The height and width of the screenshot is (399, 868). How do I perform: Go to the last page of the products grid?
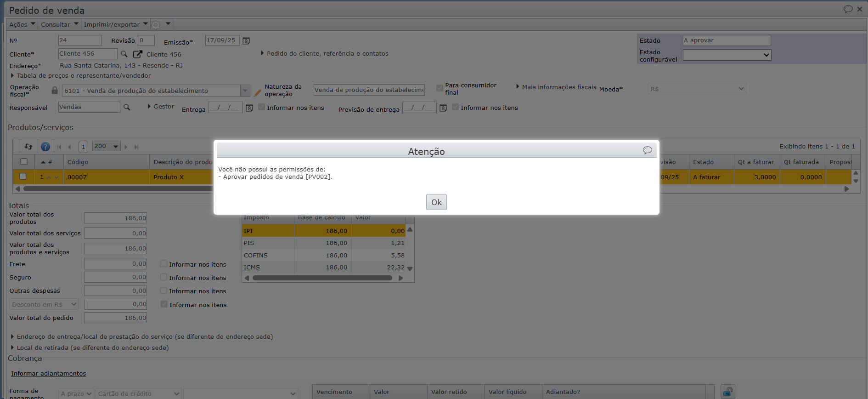click(136, 147)
